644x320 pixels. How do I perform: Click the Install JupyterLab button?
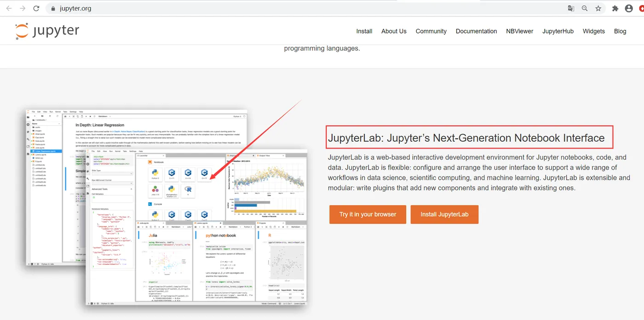pyautogui.click(x=444, y=214)
